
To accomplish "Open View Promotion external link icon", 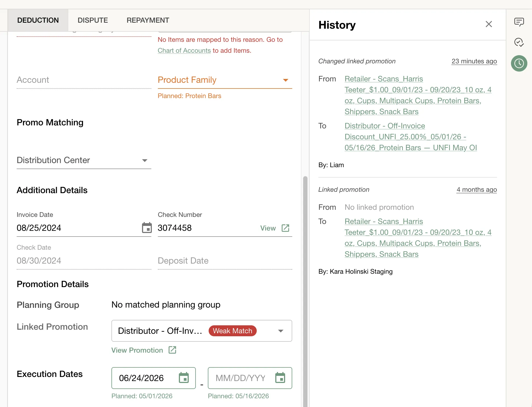I will [x=172, y=350].
